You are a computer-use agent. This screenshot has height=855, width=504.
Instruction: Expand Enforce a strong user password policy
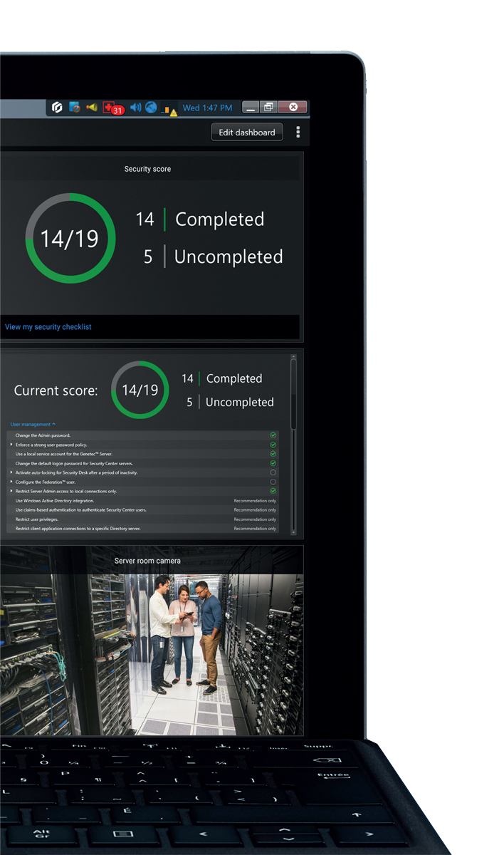[x=11, y=445]
